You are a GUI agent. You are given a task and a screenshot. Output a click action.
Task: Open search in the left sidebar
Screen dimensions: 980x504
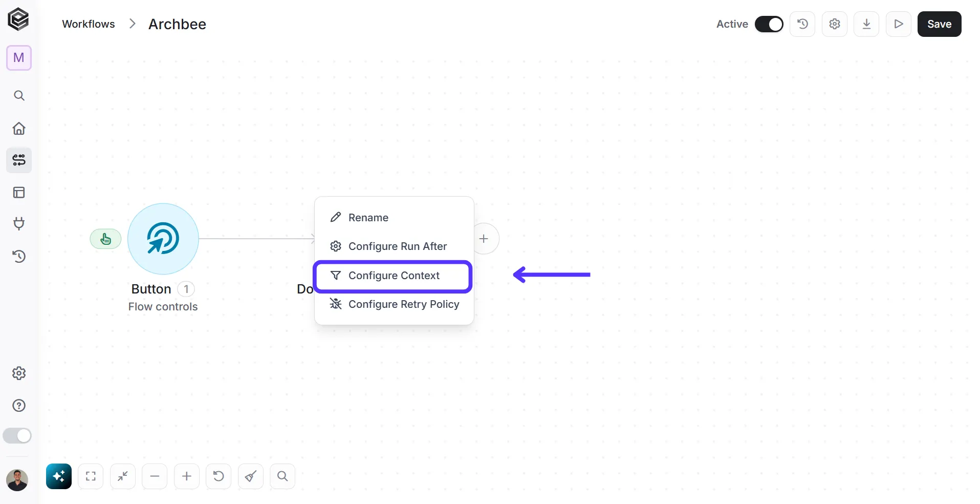tap(19, 96)
